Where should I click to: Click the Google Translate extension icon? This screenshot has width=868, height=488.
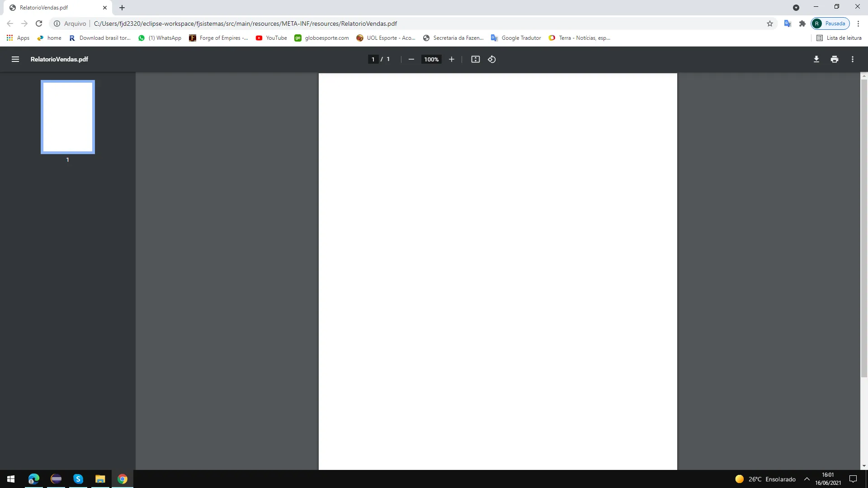coord(788,23)
